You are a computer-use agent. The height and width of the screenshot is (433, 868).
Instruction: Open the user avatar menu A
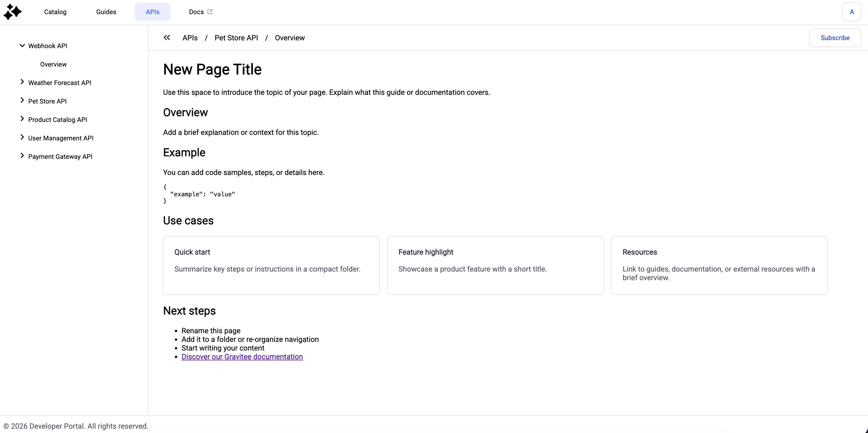pyautogui.click(x=852, y=12)
